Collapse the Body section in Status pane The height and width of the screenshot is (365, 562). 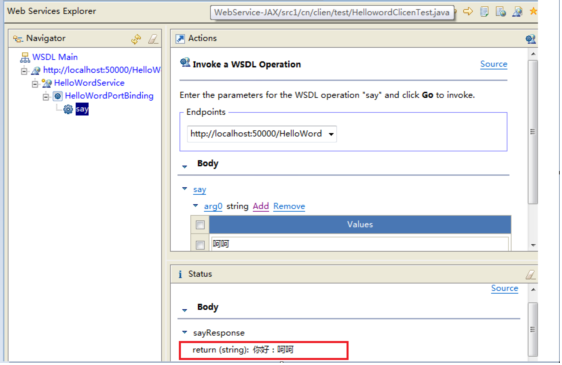[185, 310]
